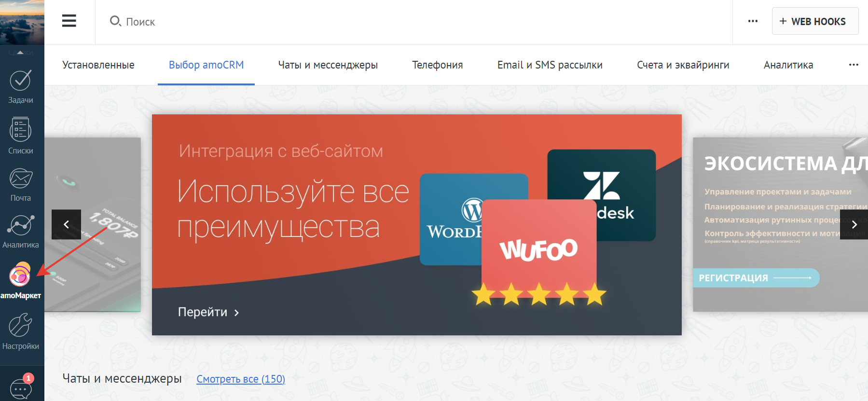Expand the more options dots near Web Hooks
Image resolution: width=868 pixels, height=401 pixels.
coord(753,21)
